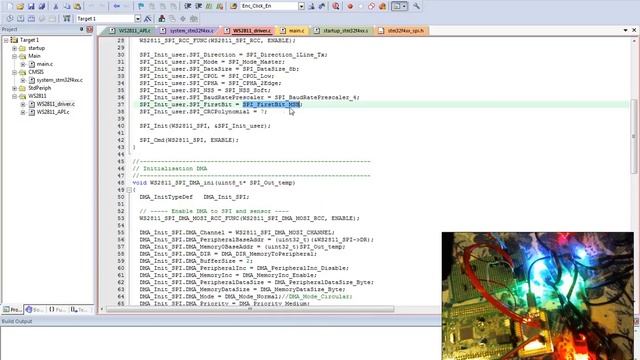
Task: Click the Copy icon
Action: 67,6
